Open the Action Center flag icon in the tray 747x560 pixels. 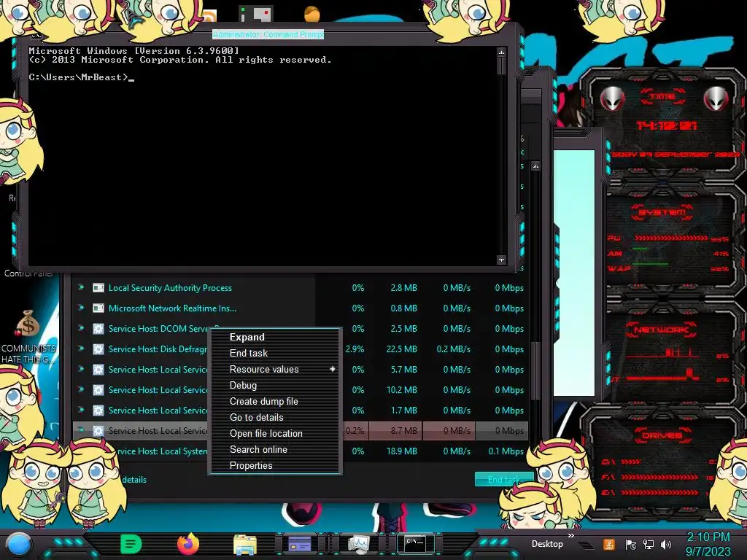coord(631,544)
